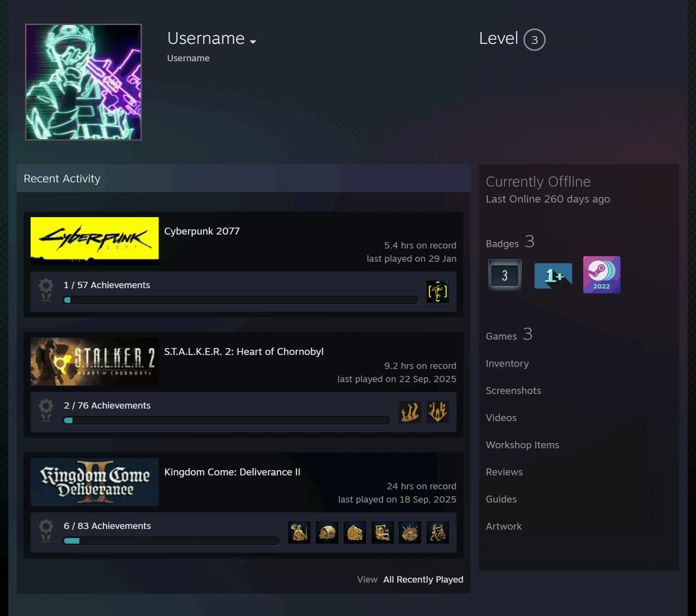This screenshot has height=616, width=696.
Task: Click first S.T.A.L.K.E.R. 2 achievement icon
Action: (410, 412)
